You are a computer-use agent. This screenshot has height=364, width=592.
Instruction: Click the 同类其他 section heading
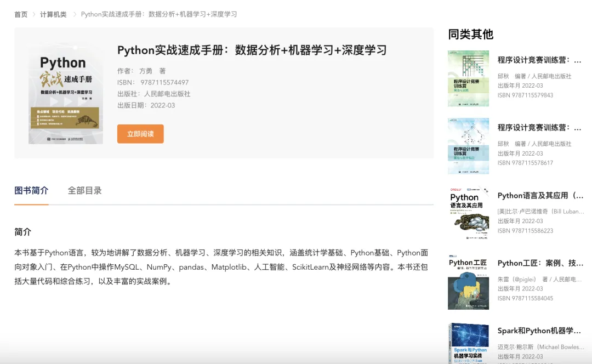(470, 35)
